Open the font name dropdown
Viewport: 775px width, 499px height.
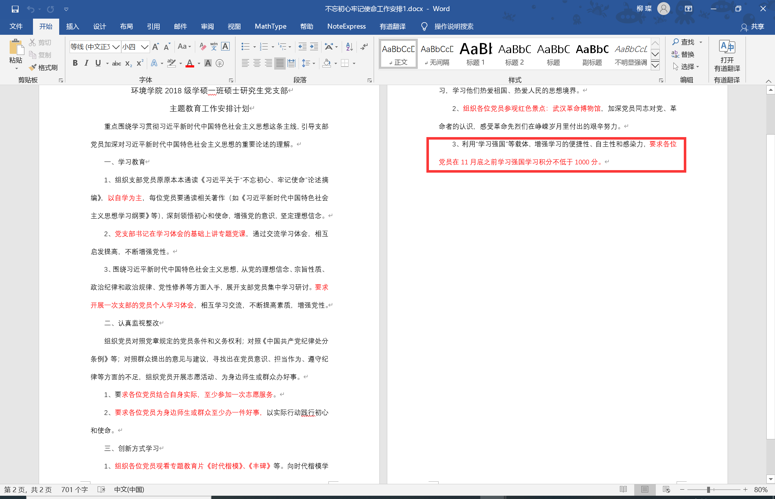(116, 47)
